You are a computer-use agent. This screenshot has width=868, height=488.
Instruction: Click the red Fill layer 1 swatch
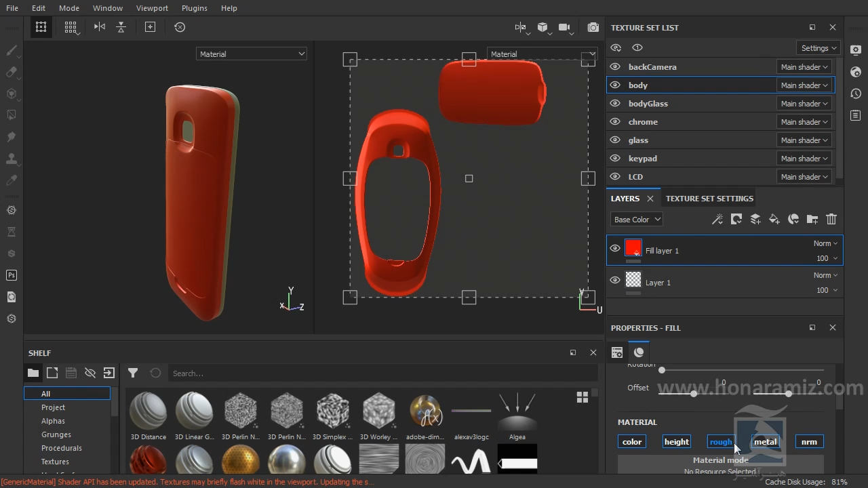[633, 247]
